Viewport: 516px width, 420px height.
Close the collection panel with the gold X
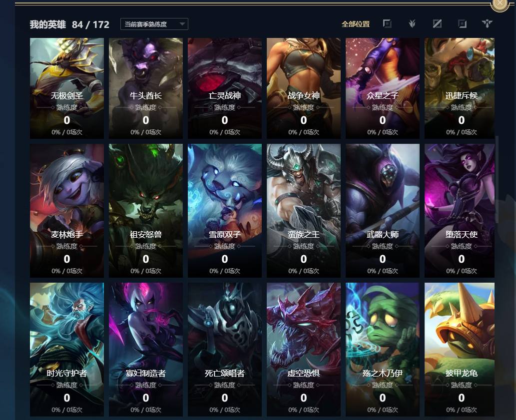click(500, 3)
